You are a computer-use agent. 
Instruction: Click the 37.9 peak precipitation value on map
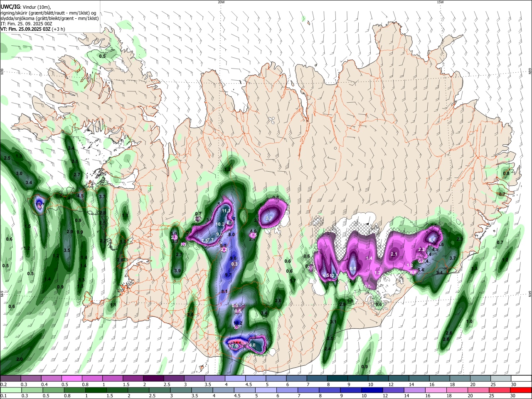pos(233,346)
